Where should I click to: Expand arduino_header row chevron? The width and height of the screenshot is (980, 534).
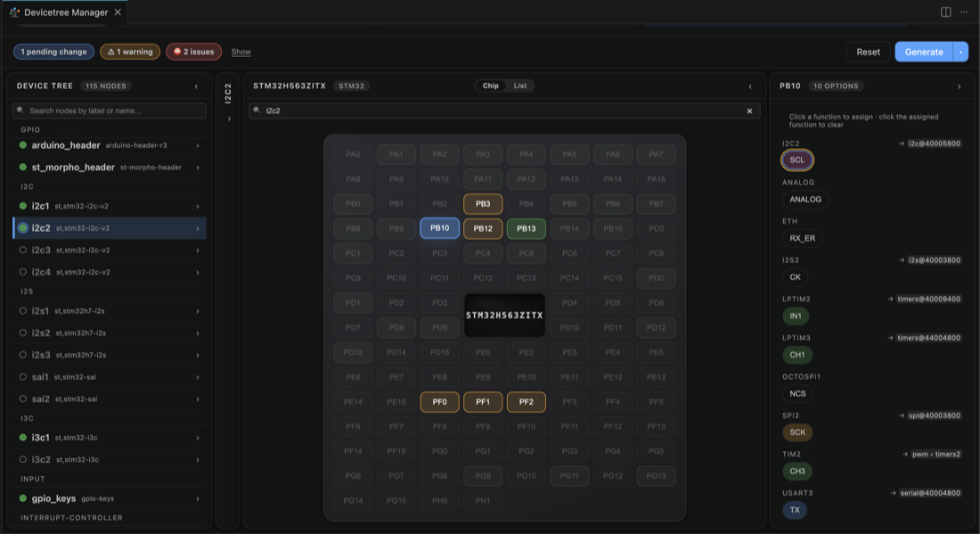(198, 145)
